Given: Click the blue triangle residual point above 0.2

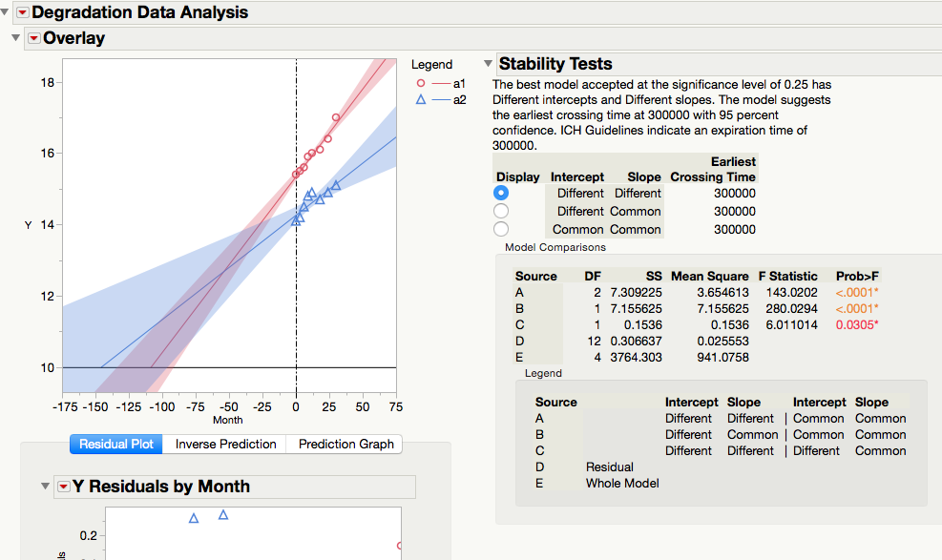Looking at the screenshot, I should (194, 516).
